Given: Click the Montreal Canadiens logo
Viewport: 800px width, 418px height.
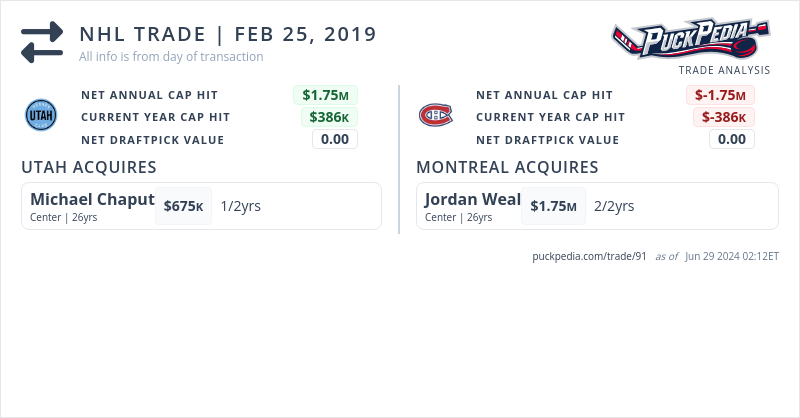Looking at the screenshot, I should [435, 116].
